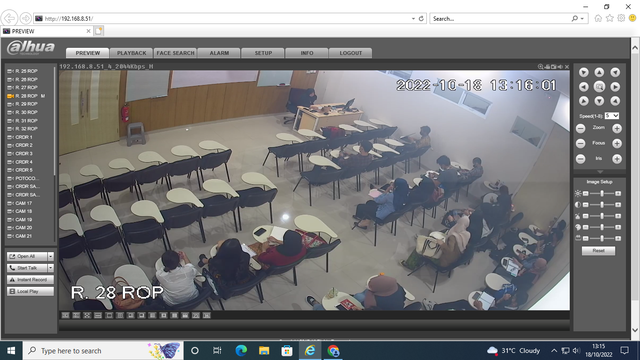640x360 pixels.
Task: Click the Local Play button
Action: [30, 291]
